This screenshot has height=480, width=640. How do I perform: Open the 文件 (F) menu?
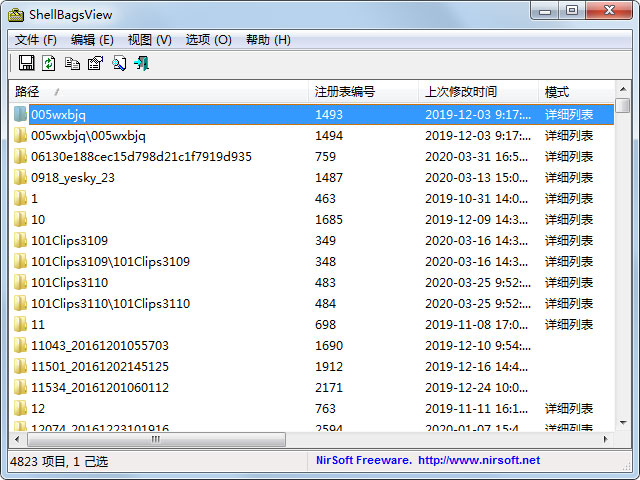point(36,40)
